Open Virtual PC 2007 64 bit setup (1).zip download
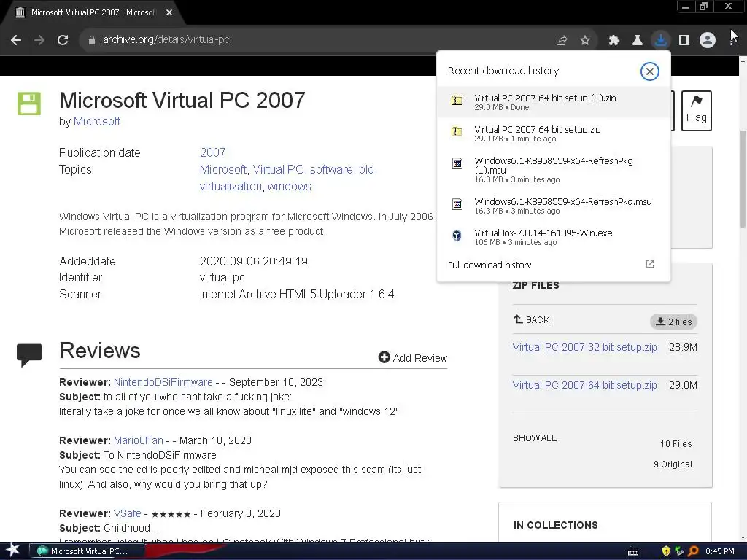The height and width of the screenshot is (560, 747). 554,102
